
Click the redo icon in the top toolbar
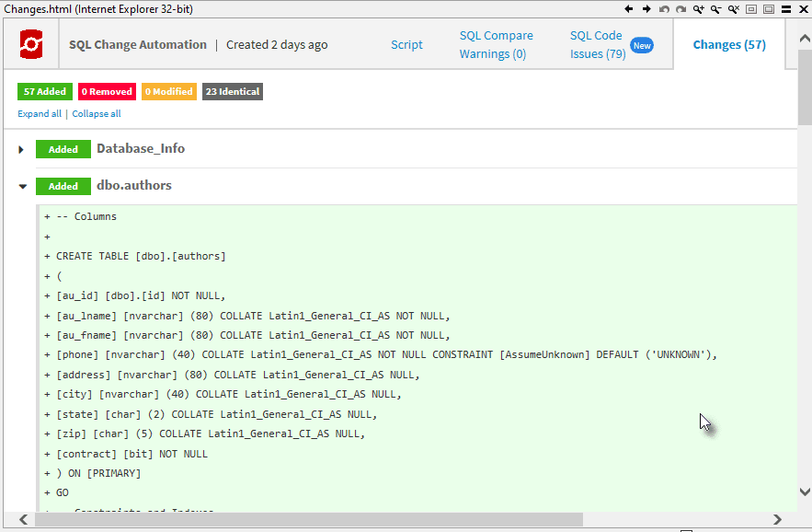pos(680,8)
